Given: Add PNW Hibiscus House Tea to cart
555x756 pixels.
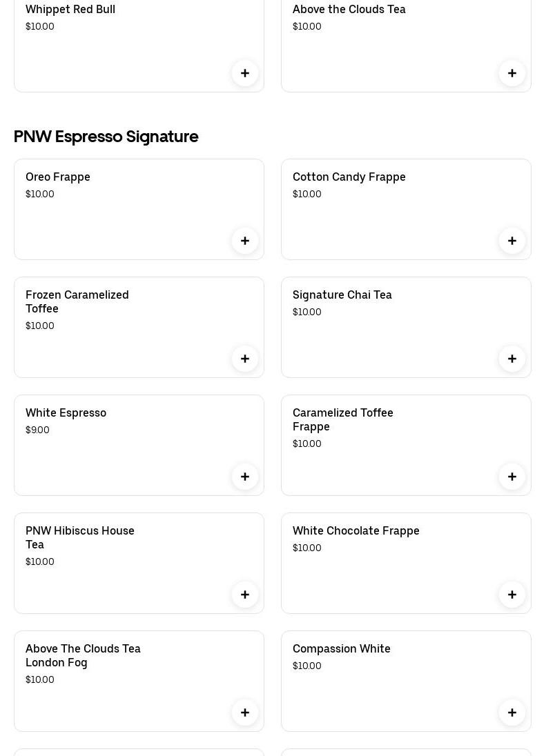Looking at the screenshot, I should [245, 595].
